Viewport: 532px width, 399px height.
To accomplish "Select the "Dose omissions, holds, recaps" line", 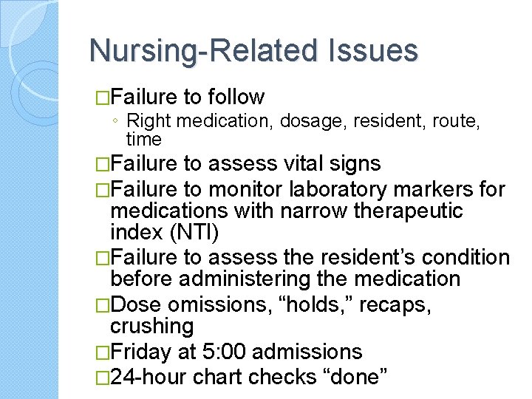I will pos(271,304).
